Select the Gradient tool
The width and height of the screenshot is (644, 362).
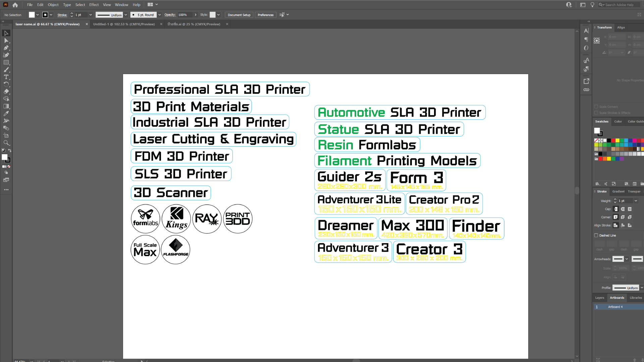6,106
